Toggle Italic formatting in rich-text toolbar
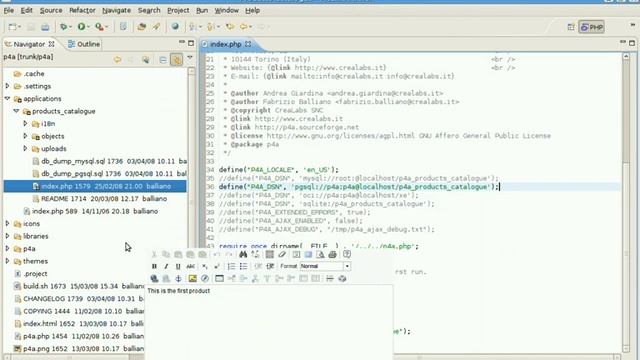The width and height of the screenshot is (640, 360). click(x=166, y=266)
